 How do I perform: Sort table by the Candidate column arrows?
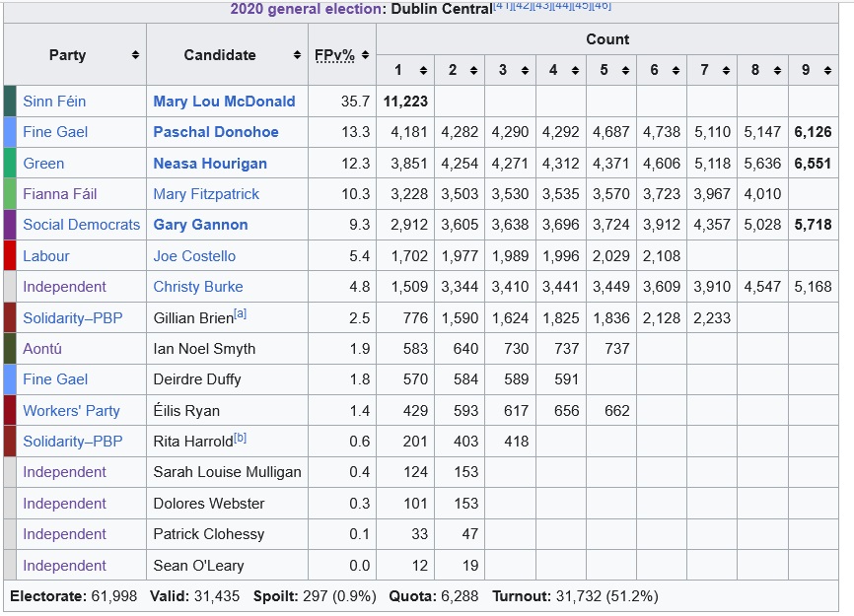297,55
